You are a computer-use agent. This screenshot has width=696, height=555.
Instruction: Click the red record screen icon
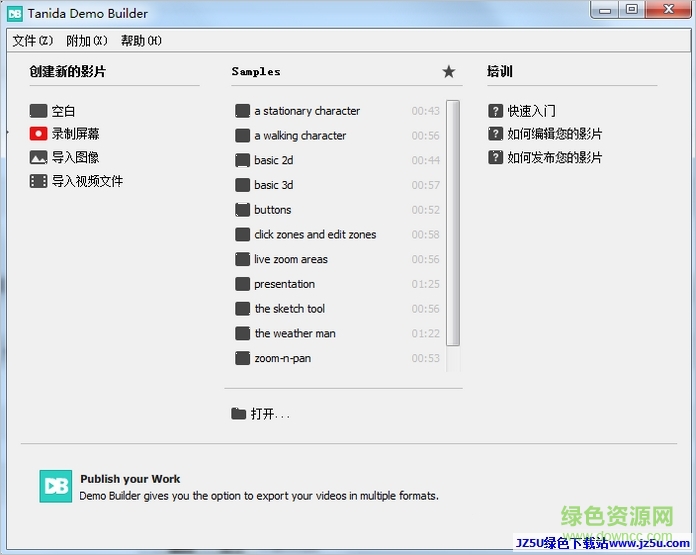click(x=38, y=134)
